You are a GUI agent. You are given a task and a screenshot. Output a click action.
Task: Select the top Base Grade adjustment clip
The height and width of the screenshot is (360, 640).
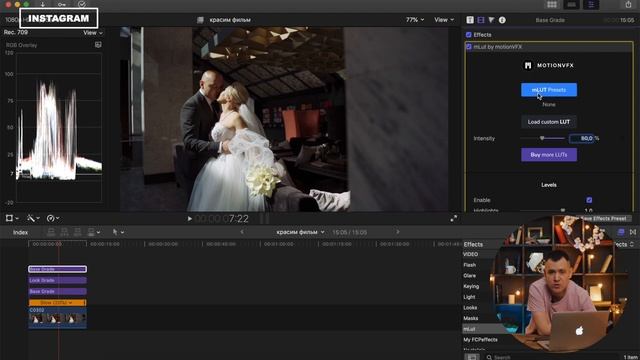point(58,269)
